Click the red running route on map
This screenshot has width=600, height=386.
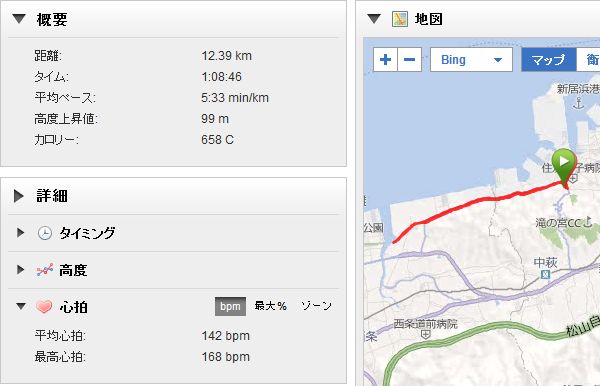[478, 201]
